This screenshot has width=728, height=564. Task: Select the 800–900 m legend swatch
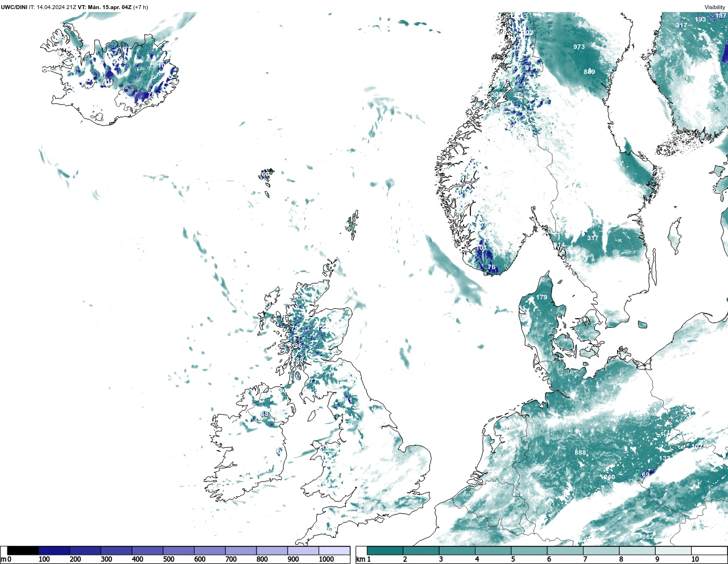tap(272, 550)
